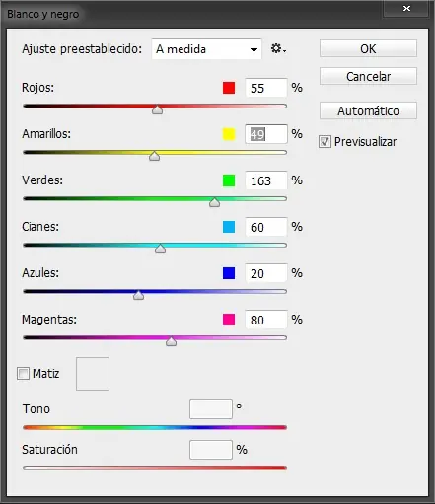Confirm with the OK button
Image resolution: width=435 pixels, height=504 pixels.
tap(368, 48)
